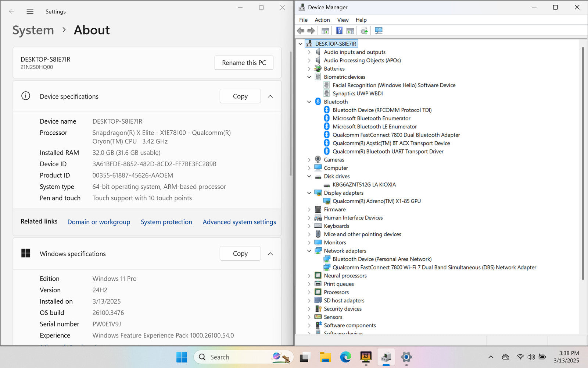Image resolution: width=588 pixels, height=368 pixels.
Task: Click the Firmware category icon
Action: pos(318,209)
